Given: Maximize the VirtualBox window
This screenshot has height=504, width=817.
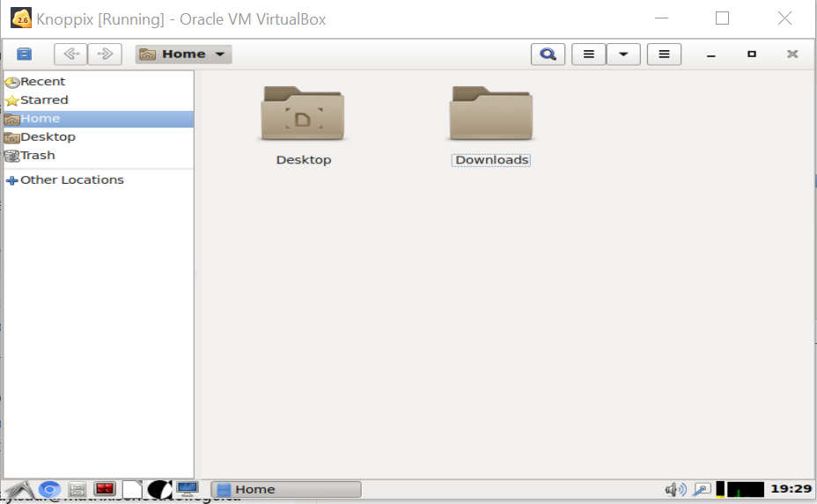Looking at the screenshot, I should point(722,18).
